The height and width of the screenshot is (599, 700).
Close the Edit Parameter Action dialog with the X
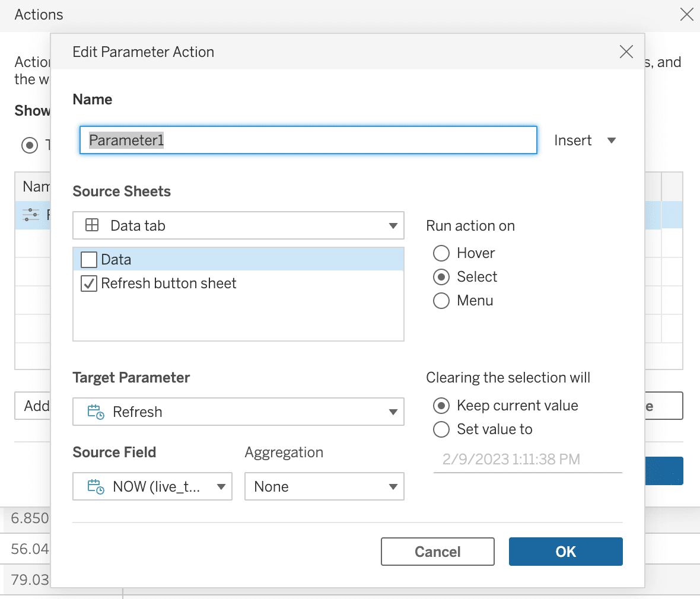(626, 52)
